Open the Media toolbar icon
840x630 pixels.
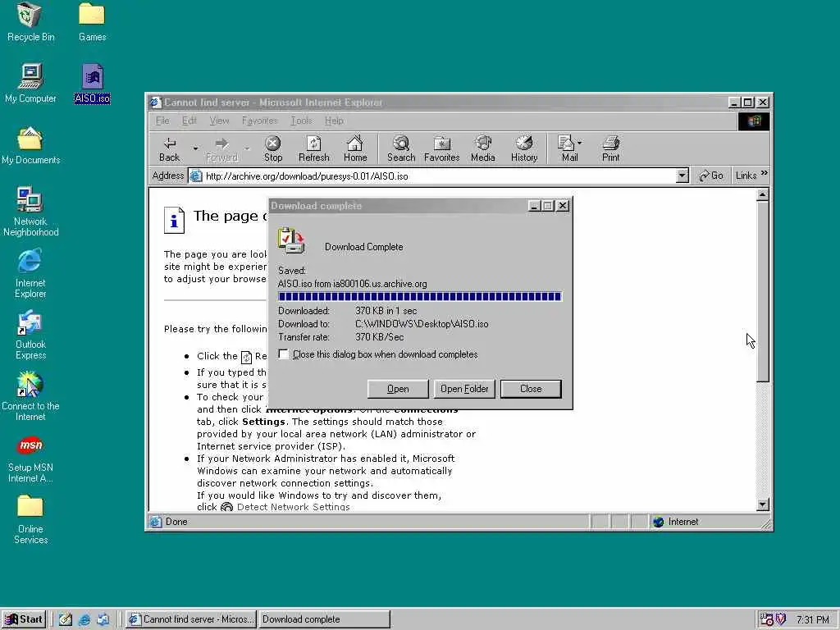coord(482,148)
